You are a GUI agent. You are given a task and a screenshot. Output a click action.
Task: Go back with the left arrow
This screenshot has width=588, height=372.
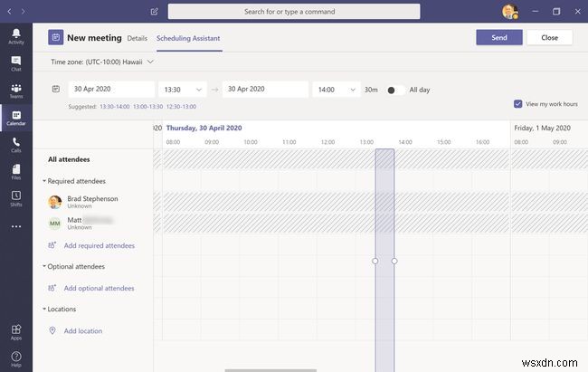pyautogui.click(x=9, y=12)
